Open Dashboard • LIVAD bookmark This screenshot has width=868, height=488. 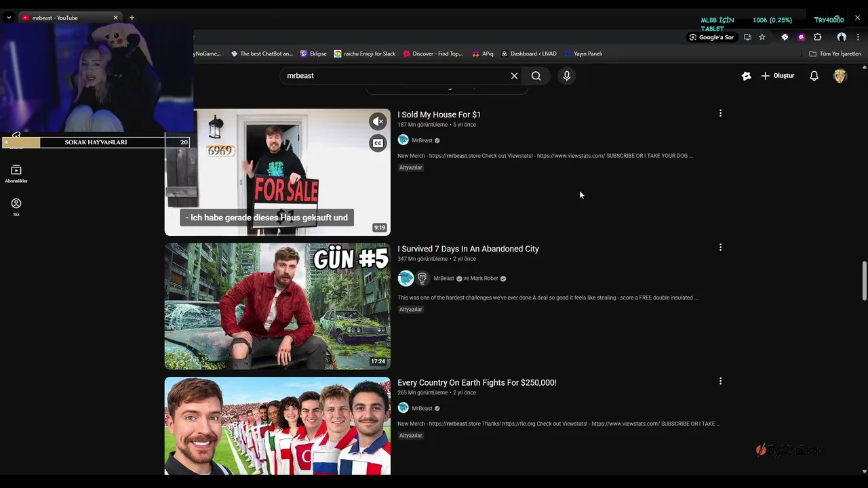528,54
